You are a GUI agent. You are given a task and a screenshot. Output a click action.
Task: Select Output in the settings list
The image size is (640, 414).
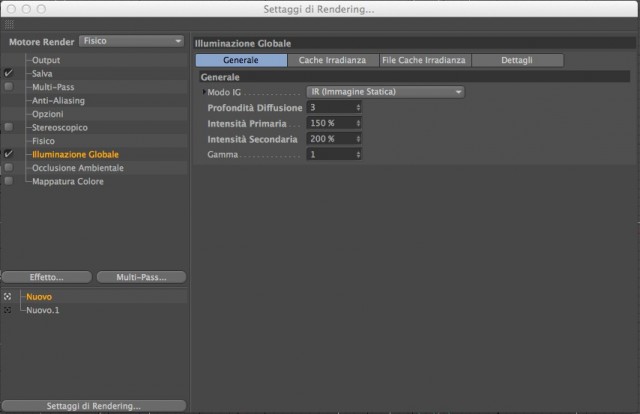(x=46, y=60)
